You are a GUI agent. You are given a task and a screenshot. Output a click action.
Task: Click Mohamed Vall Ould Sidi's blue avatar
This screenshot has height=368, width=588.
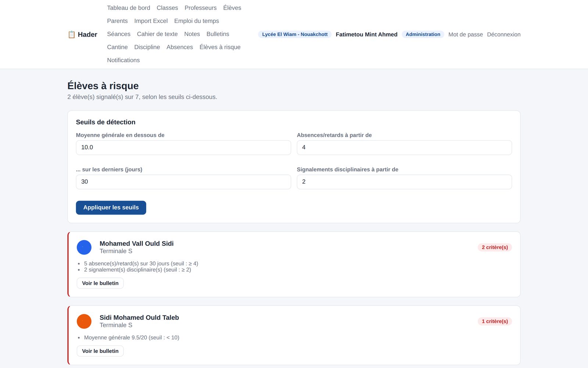[x=84, y=247]
